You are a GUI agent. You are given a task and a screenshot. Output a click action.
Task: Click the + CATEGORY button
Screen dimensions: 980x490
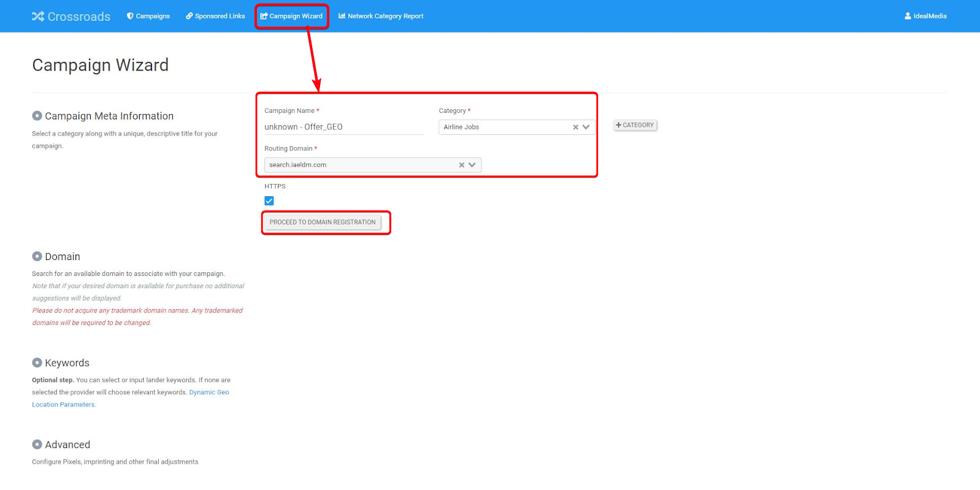[x=635, y=125]
